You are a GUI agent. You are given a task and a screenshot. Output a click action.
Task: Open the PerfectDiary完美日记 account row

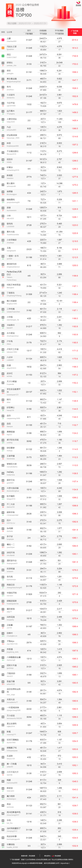tap(41, 276)
